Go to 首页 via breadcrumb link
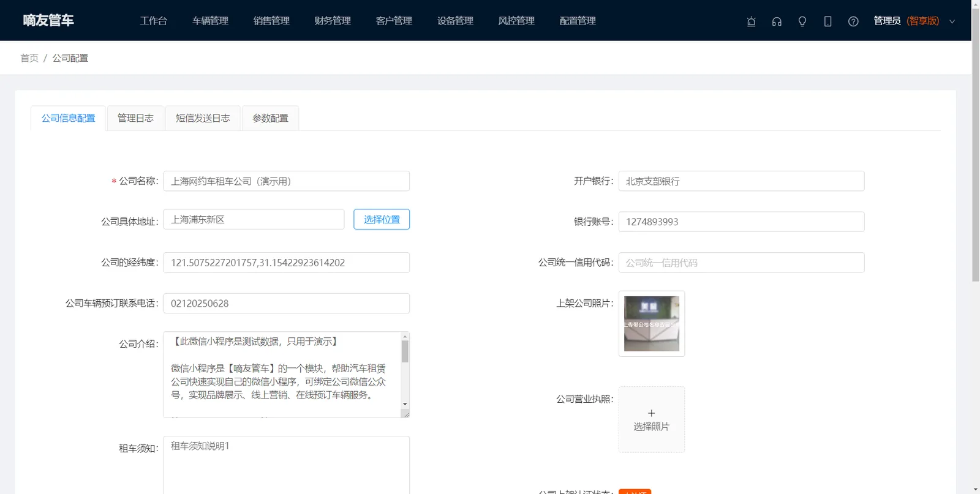This screenshot has height=494, width=980. point(29,58)
